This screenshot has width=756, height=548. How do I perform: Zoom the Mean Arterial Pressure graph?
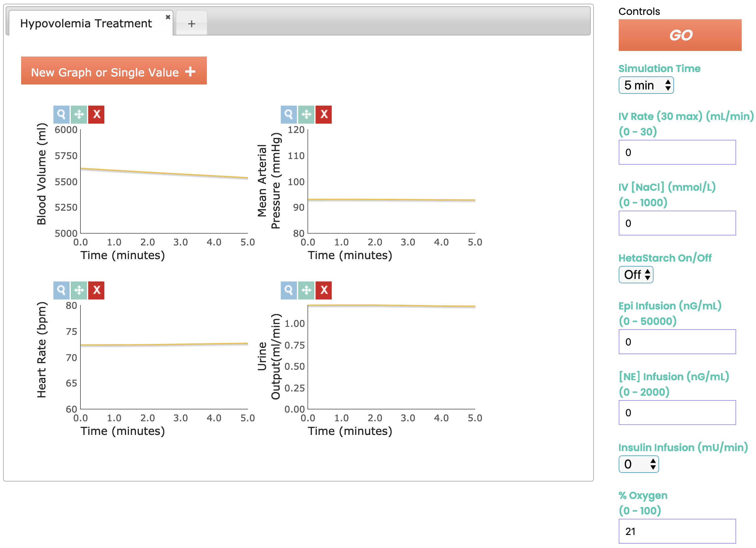pyautogui.click(x=289, y=114)
